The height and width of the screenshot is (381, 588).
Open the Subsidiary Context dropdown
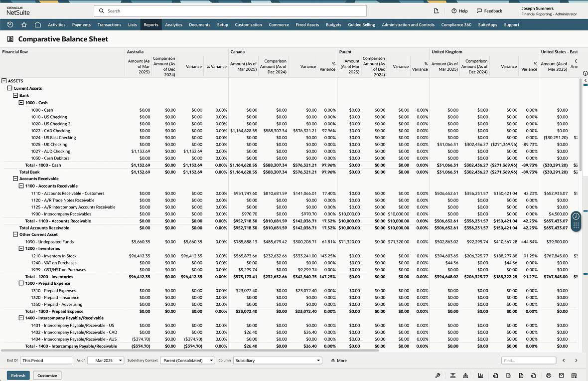[187, 361]
